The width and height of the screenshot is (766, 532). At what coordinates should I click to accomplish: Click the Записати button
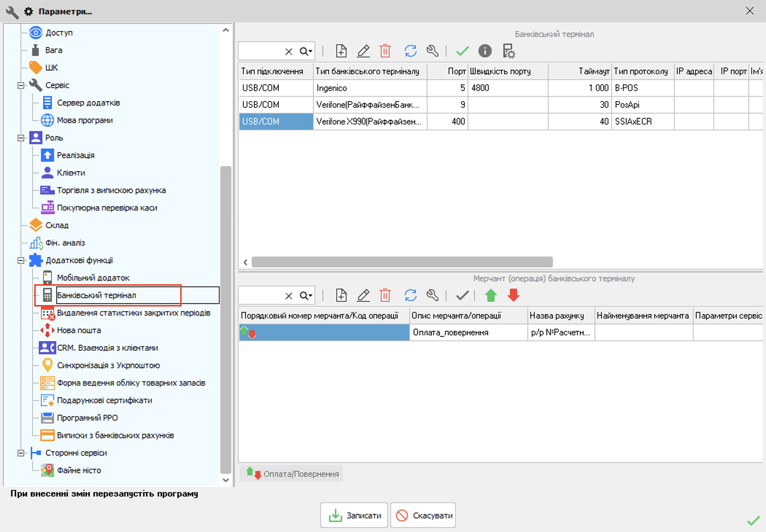click(x=354, y=515)
